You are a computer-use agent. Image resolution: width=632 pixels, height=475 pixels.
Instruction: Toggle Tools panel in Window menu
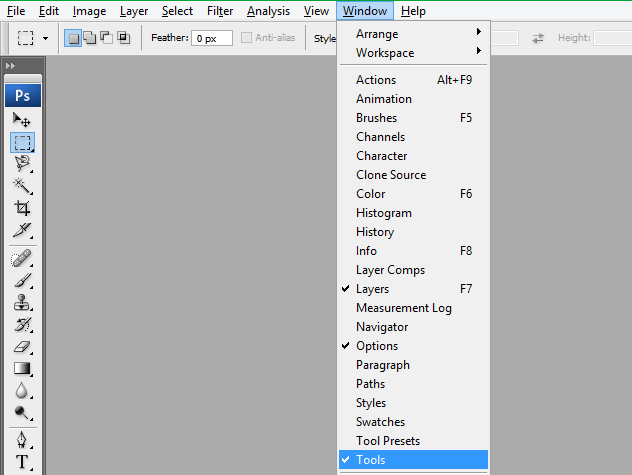[x=413, y=460]
